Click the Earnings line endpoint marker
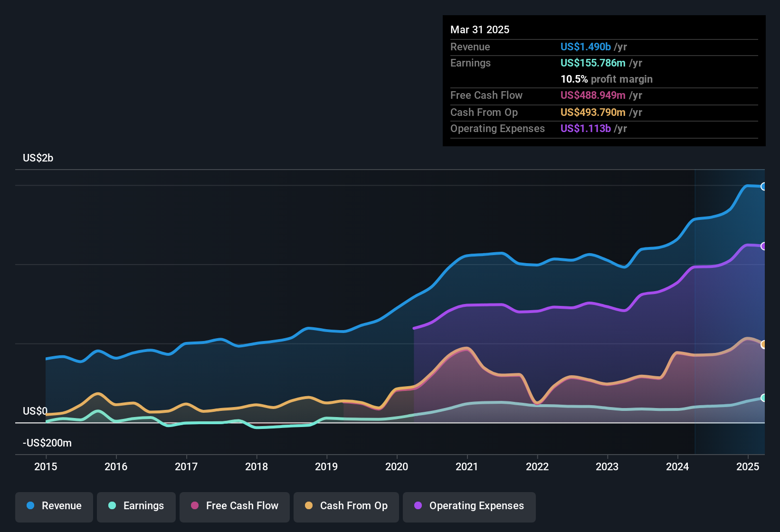The image size is (780, 532). (x=763, y=398)
